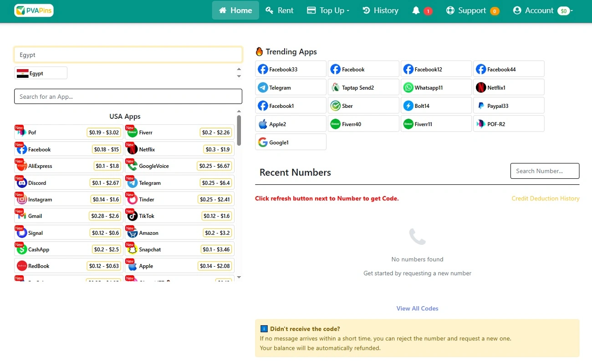The height and width of the screenshot is (364, 592).
Task: Click the Amazon app icon
Action: pos(132,233)
